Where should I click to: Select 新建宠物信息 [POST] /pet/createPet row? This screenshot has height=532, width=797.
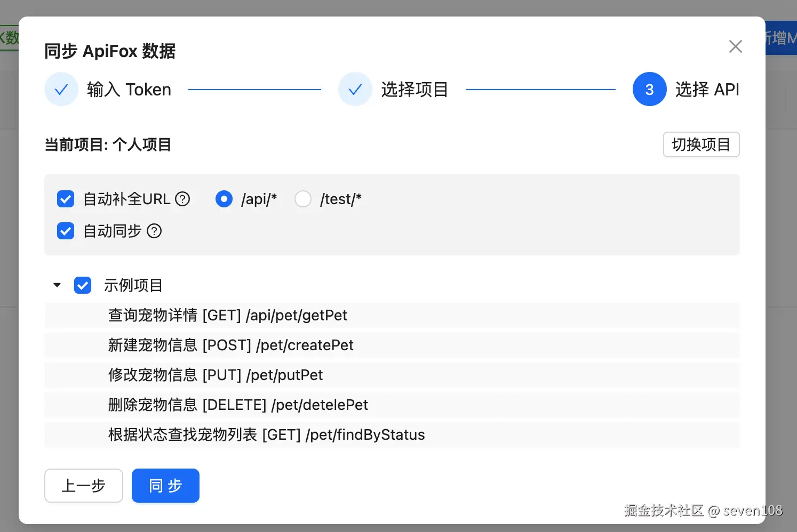[392, 345]
